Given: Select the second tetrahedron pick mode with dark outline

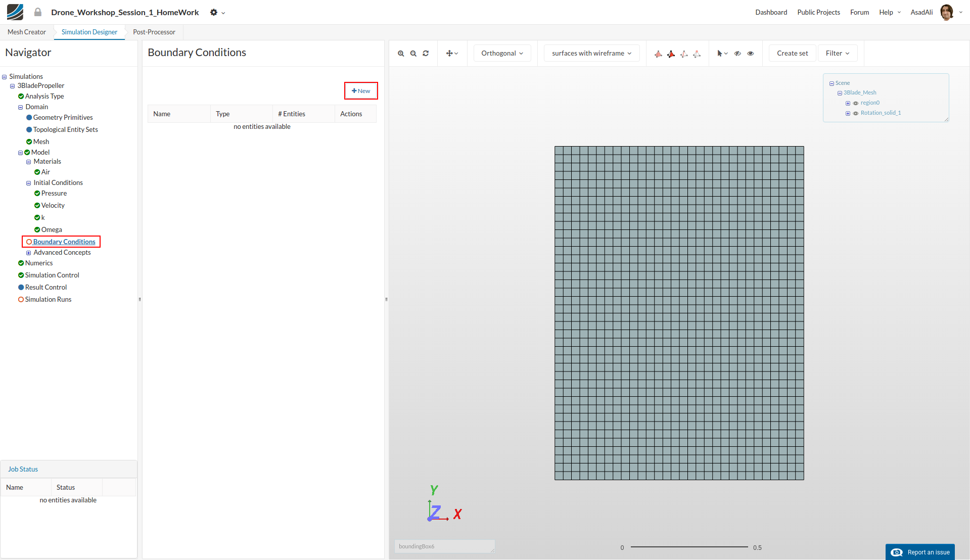Looking at the screenshot, I should (x=671, y=54).
